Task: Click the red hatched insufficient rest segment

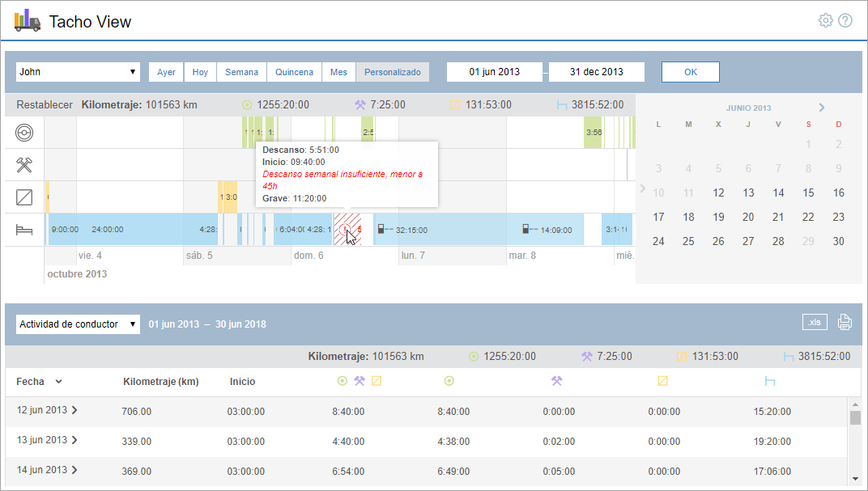Action: (348, 230)
